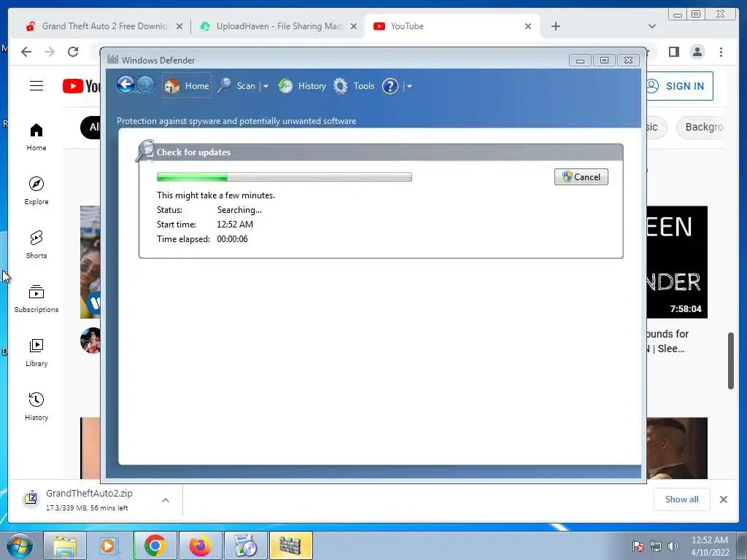Open the disc program icon on taskbar
Screen dimensions: 747x560
click(245, 545)
